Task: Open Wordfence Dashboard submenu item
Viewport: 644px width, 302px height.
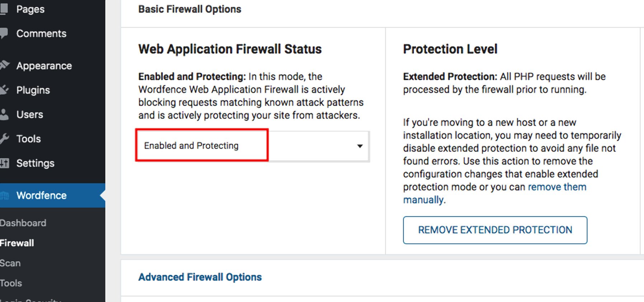Action: click(23, 223)
